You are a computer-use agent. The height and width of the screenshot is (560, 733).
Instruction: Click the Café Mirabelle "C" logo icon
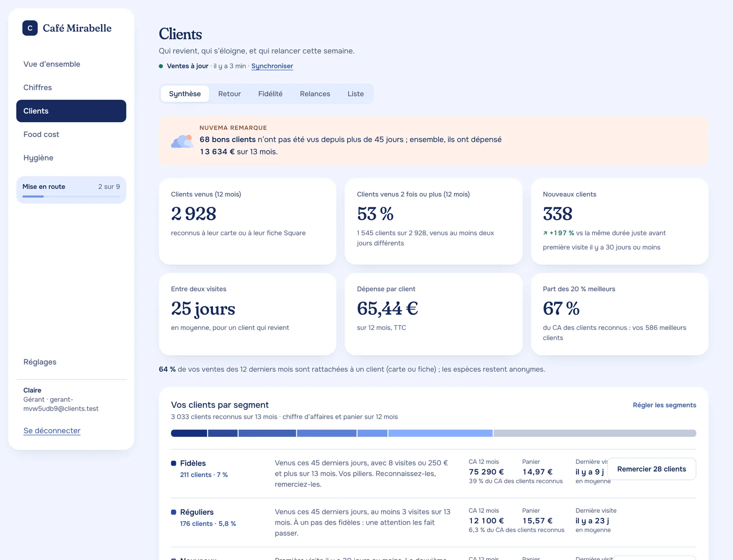[30, 28]
